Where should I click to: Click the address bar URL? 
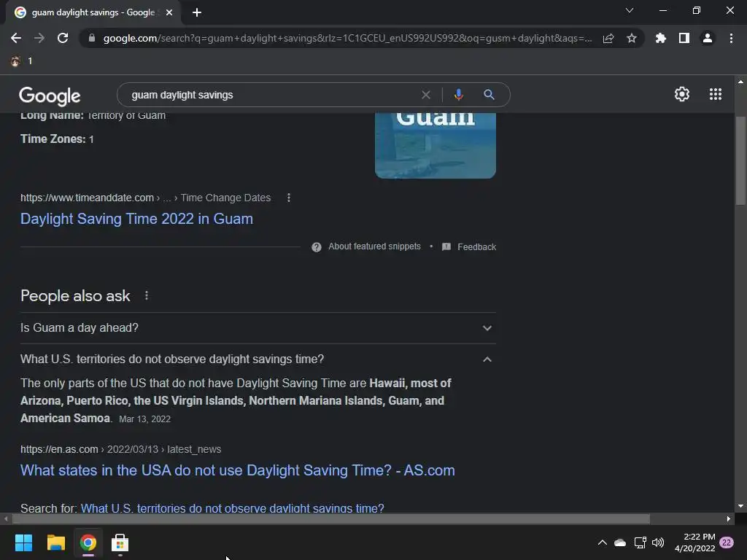click(348, 38)
